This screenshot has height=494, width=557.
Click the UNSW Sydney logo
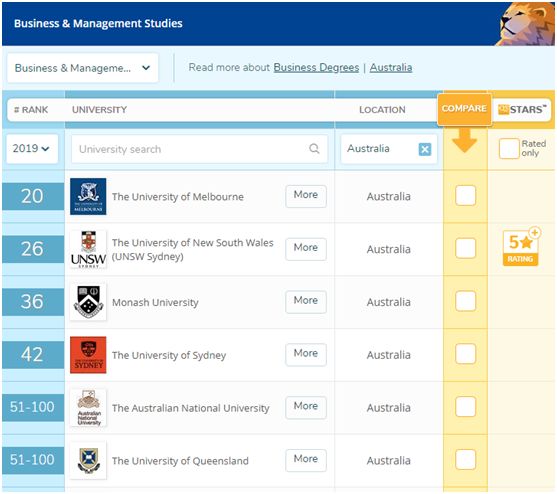click(x=88, y=249)
